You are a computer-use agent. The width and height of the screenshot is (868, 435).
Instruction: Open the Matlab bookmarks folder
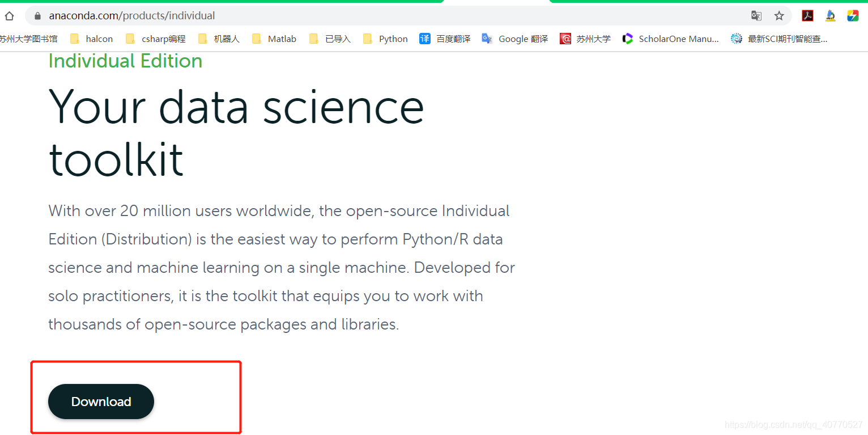tap(274, 38)
